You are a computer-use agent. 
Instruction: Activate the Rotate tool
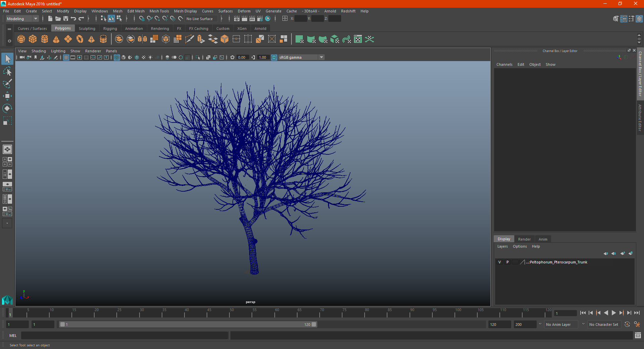(x=7, y=108)
